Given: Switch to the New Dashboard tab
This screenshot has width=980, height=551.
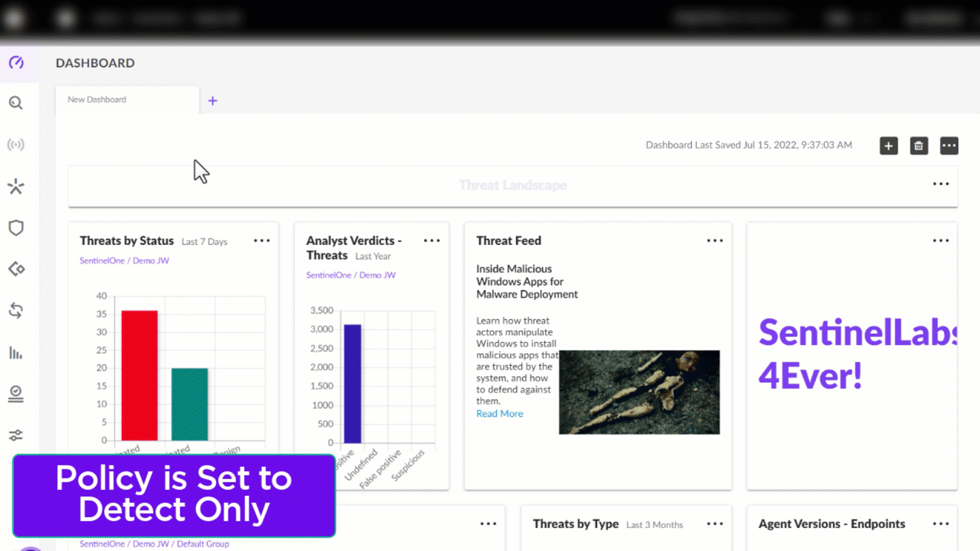Looking at the screenshot, I should (x=97, y=99).
